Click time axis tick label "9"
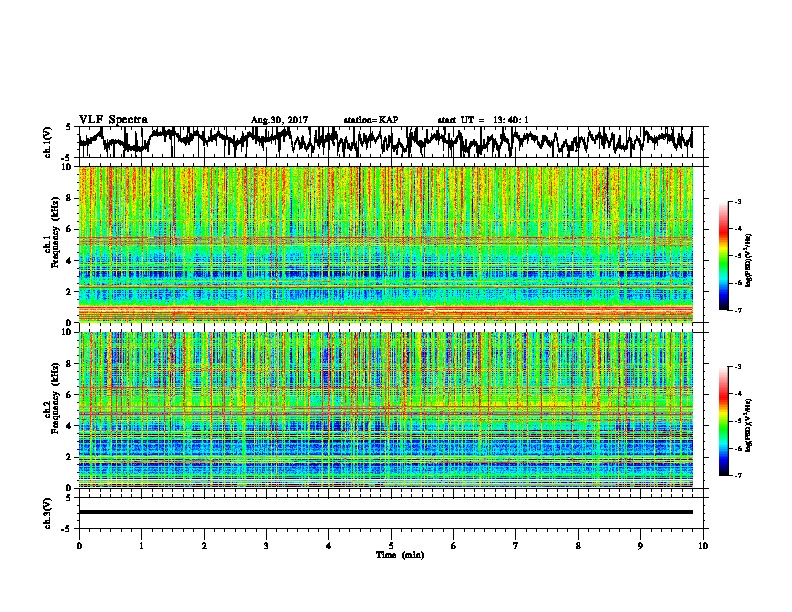Screen dimensions: 792x612 pos(640,546)
